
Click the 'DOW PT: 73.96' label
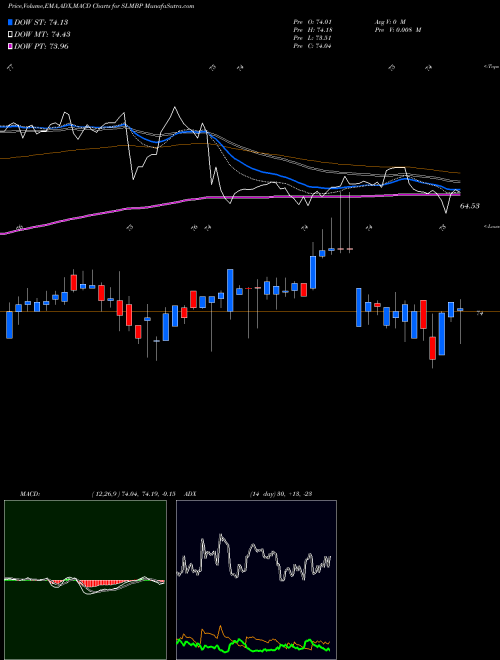point(41,46)
